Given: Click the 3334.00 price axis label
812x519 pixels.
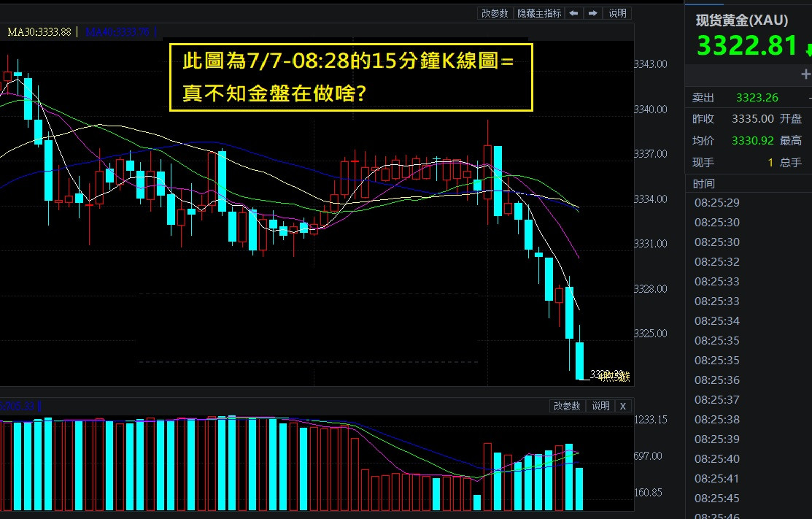Looking at the screenshot, I should tap(651, 199).
